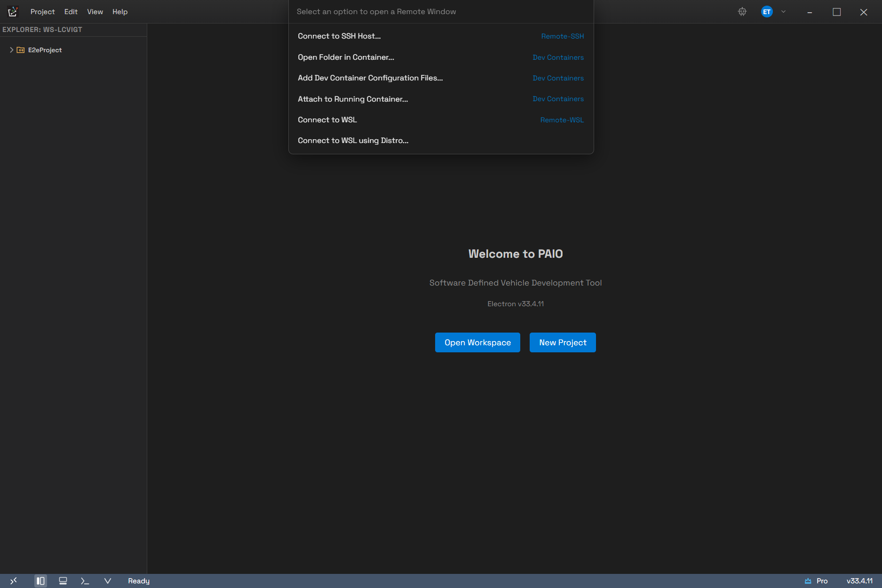Select the E2eProject tree item label
The height and width of the screenshot is (588, 882).
(x=45, y=50)
